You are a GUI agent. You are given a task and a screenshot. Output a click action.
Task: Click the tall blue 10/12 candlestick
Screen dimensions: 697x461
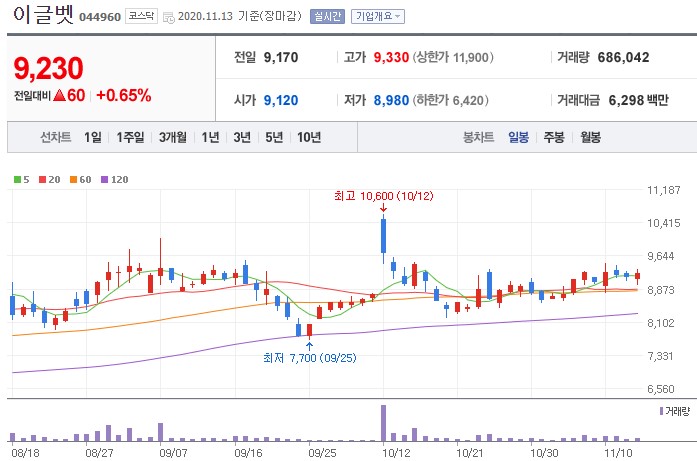click(383, 236)
